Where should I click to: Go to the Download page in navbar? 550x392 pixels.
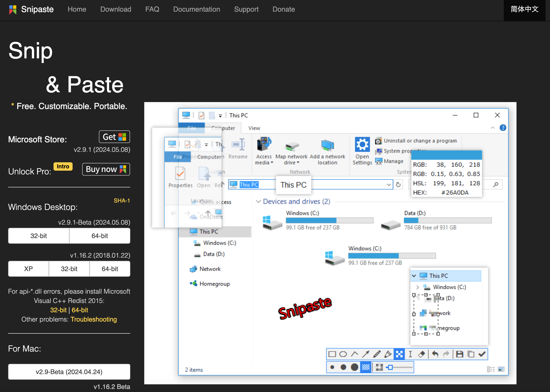point(116,9)
